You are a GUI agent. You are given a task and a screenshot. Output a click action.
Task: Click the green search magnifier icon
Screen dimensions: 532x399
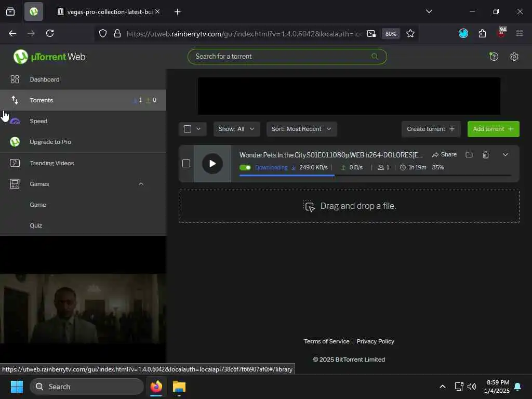[x=375, y=57]
